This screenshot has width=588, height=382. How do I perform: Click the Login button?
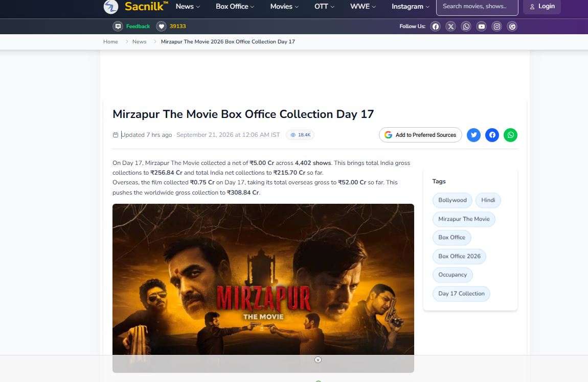point(542,6)
